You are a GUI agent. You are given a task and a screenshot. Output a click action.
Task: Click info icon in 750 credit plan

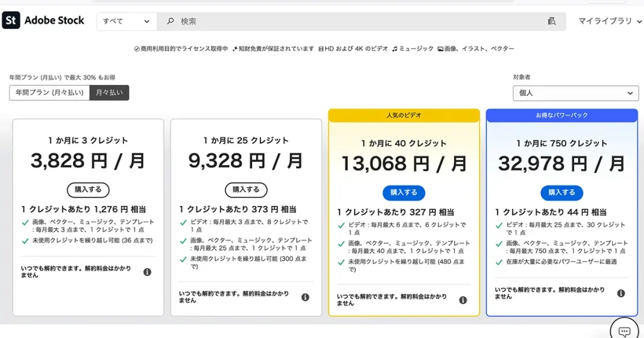coord(621,293)
